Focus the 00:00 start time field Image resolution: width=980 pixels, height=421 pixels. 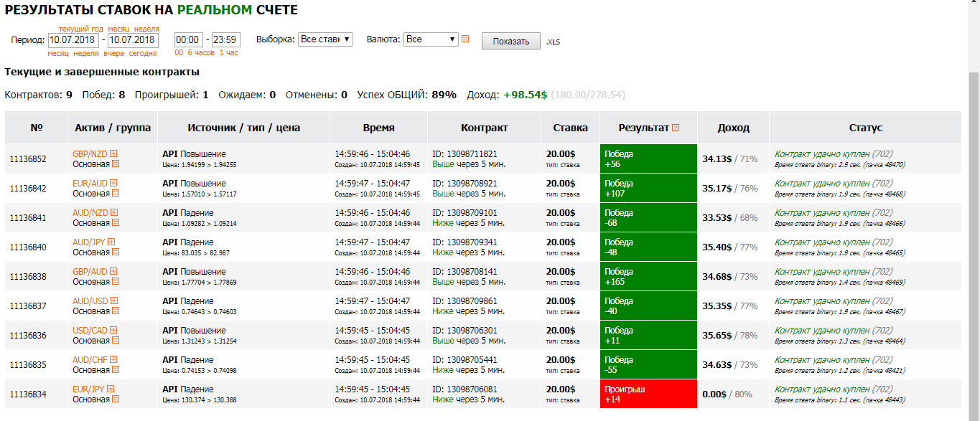[x=188, y=39]
